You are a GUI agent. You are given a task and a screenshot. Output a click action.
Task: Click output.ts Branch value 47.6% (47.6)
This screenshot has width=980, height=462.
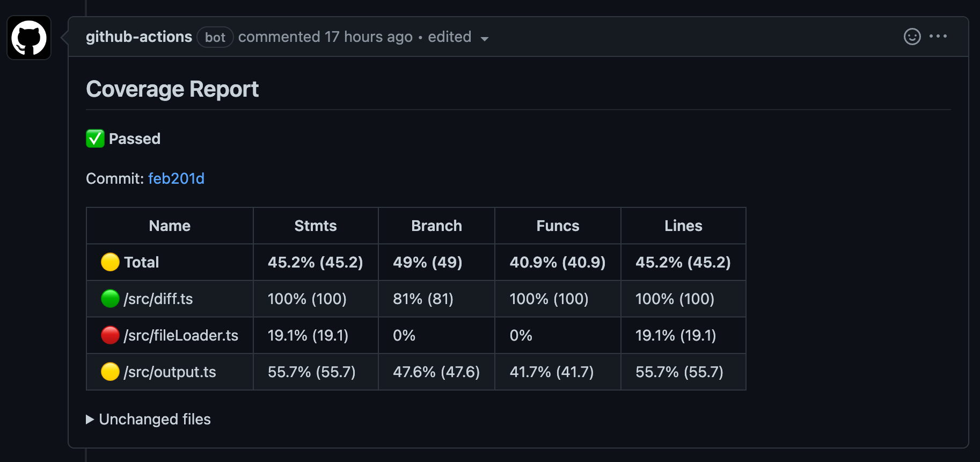click(x=436, y=372)
